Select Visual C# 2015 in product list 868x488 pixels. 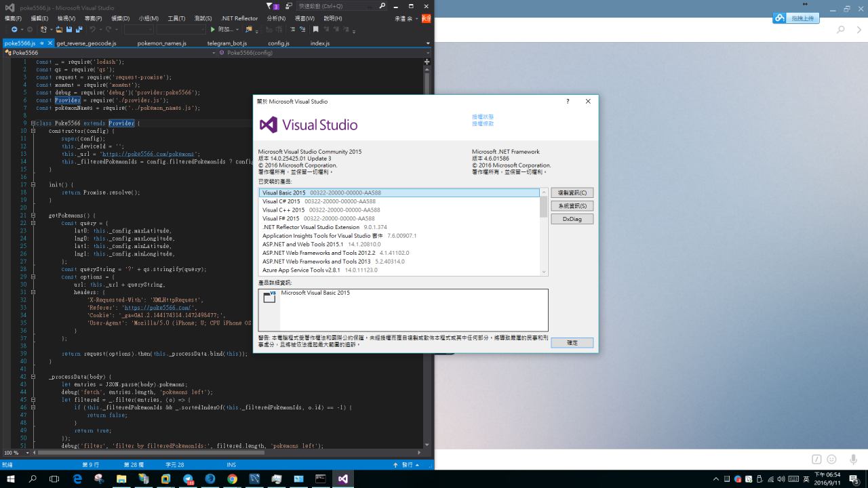tap(281, 201)
